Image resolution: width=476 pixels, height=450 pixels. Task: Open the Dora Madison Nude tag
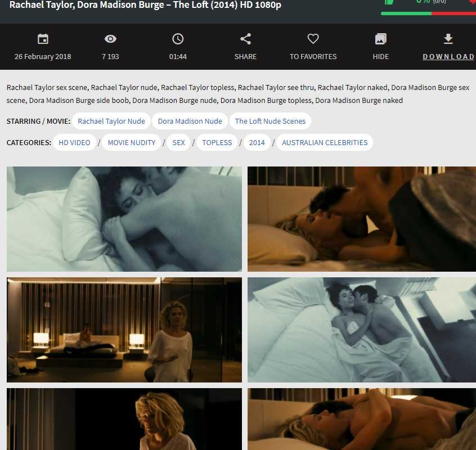(x=190, y=121)
